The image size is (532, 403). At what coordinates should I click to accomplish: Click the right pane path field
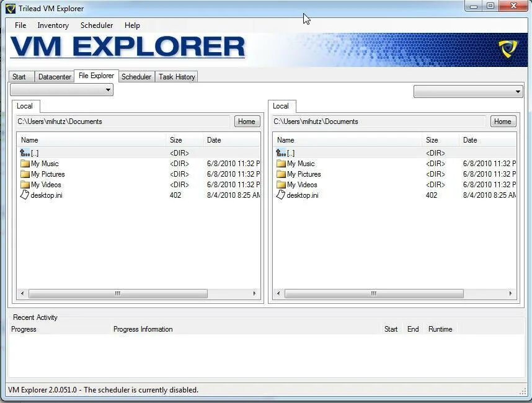pyautogui.click(x=379, y=122)
